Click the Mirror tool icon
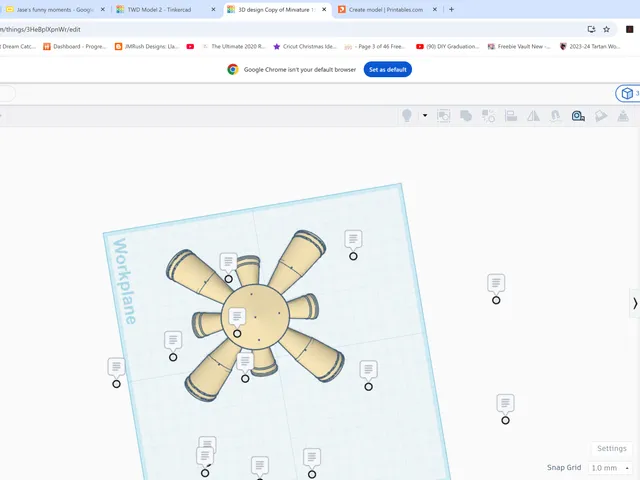 [533, 116]
